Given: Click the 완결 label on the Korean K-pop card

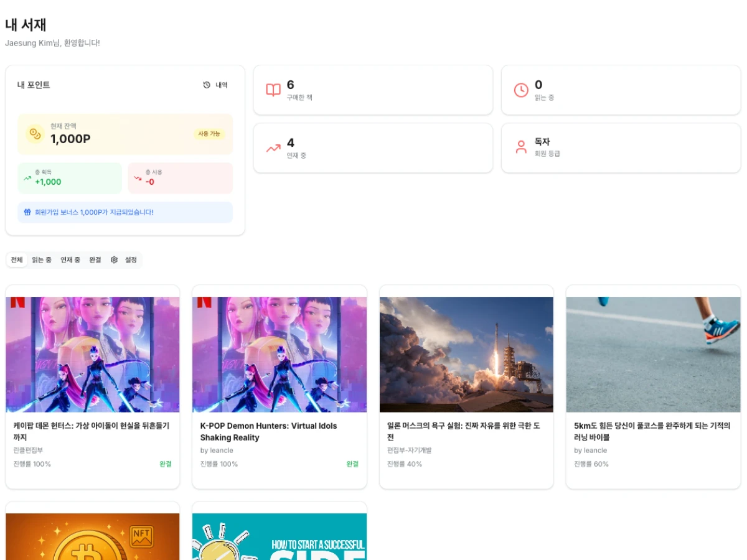Looking at the screenshot, I should click(x=166, y=464).
